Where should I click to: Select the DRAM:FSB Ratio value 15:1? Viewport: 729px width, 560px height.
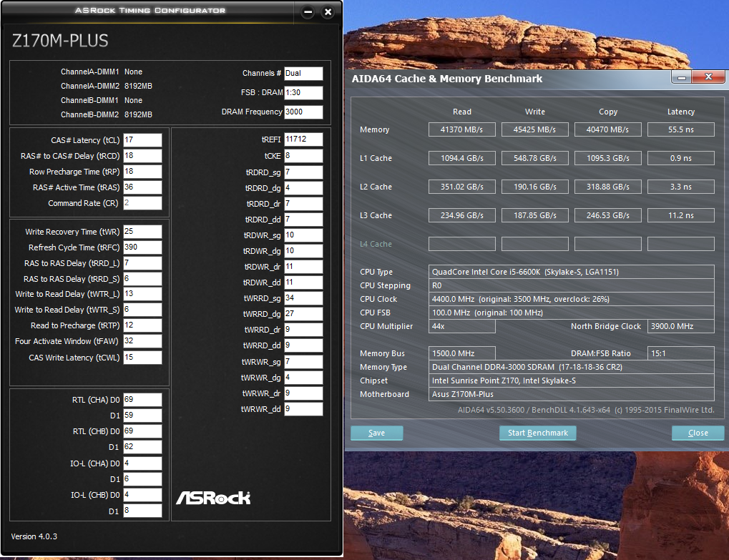681,353
